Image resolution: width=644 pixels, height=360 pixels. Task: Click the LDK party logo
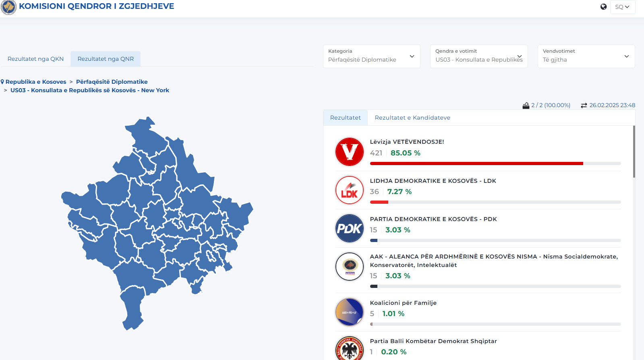tap(350, 190)
